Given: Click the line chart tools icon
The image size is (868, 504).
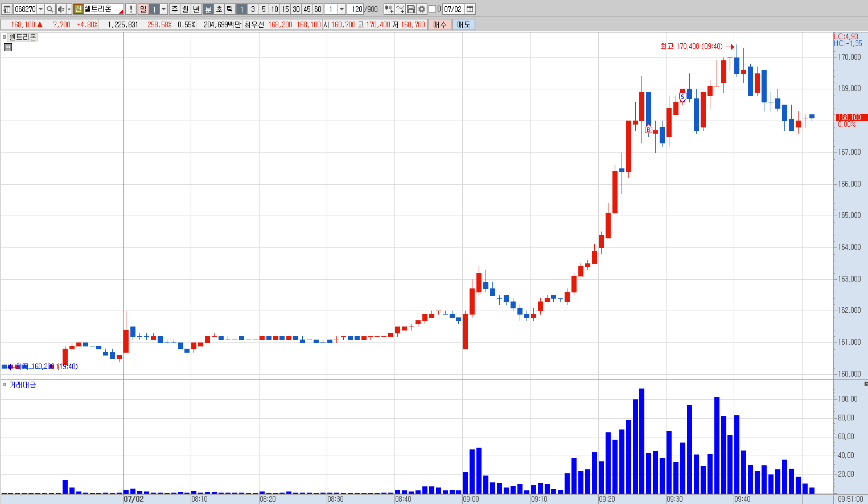Looking at the screenshot, I should point(400,9).
